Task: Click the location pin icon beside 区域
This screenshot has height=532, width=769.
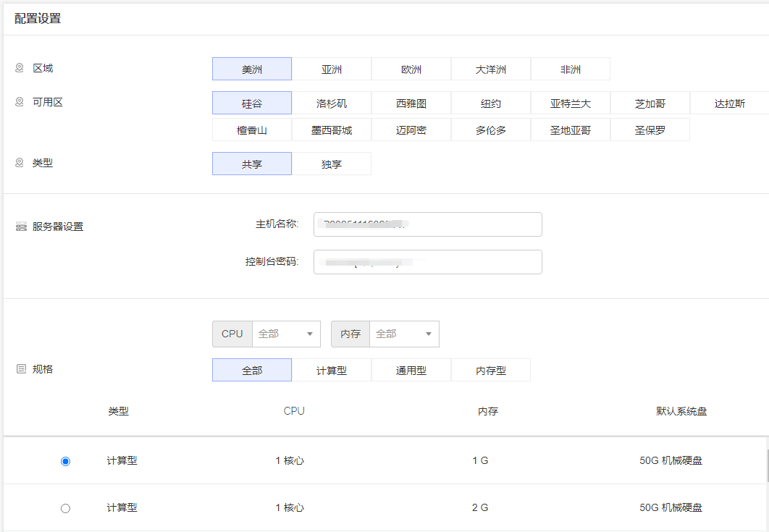Action: pyautogui.click(x=20, y=68)
